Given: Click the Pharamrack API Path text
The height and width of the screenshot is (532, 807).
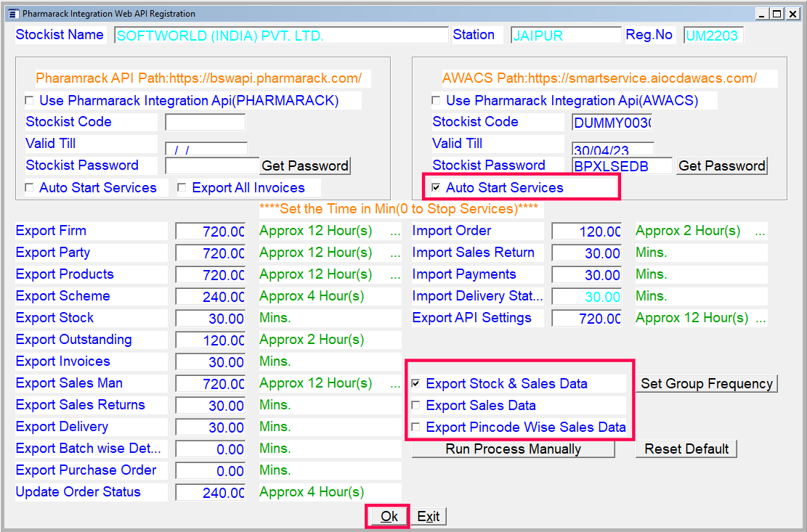Looking at the screenshot, I should (198, 78).
